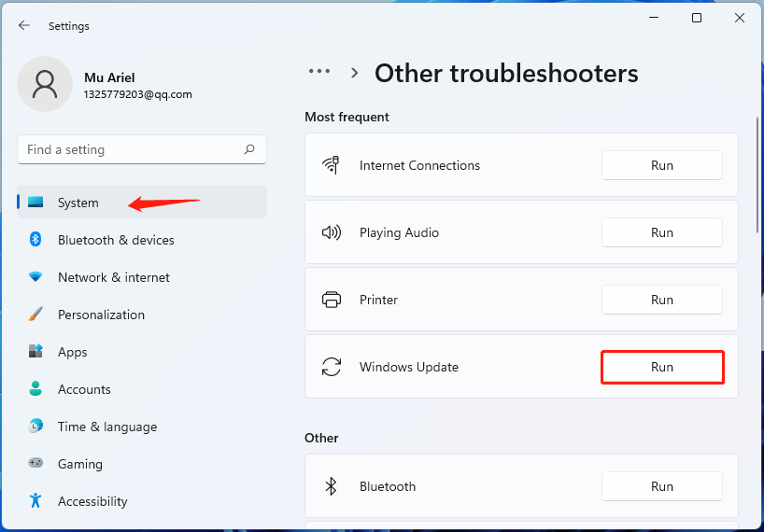Viewport: 764px width, 532px height.
Task: Click the Printer troubleshooter icon
Action: tap(332, 300)
